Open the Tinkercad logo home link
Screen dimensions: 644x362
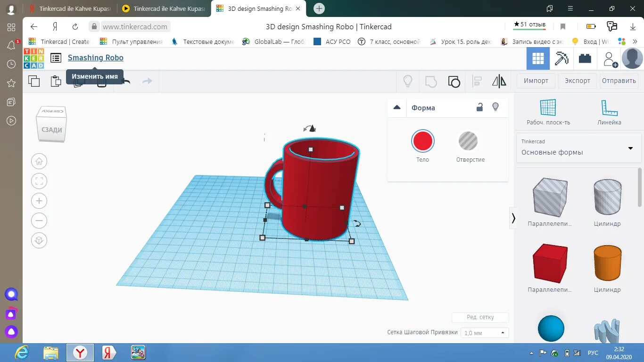click(x=33, y=58)
